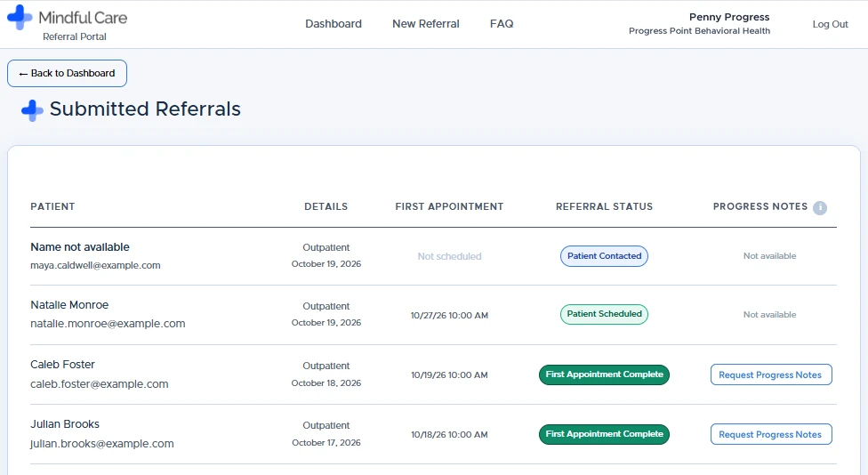Viewport: 868px width, 475px height.
Task: Click Julian Brooks's Outpatient detail
Action: click(326, 426)
